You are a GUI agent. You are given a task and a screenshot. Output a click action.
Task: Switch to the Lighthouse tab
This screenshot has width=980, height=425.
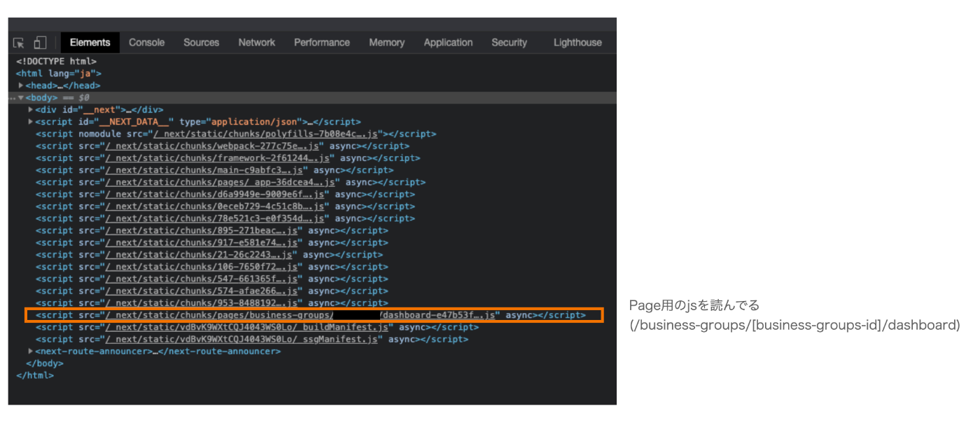click(x=577, y=43)
